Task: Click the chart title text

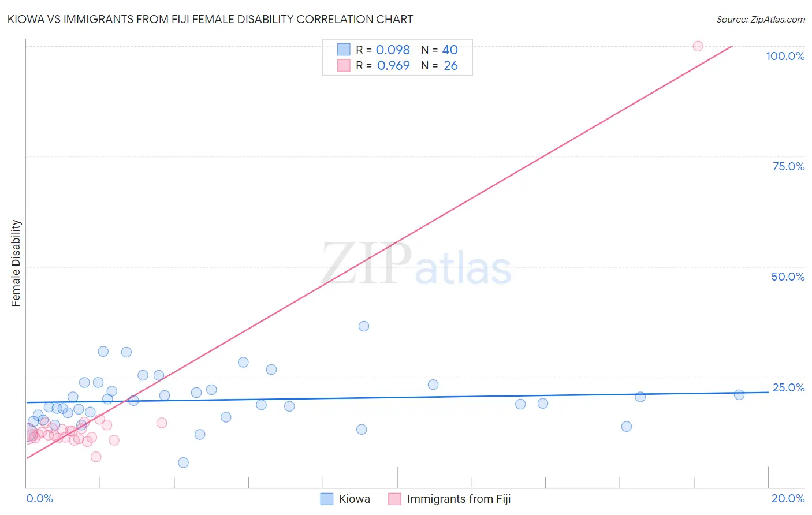Action: coord(210,19)
